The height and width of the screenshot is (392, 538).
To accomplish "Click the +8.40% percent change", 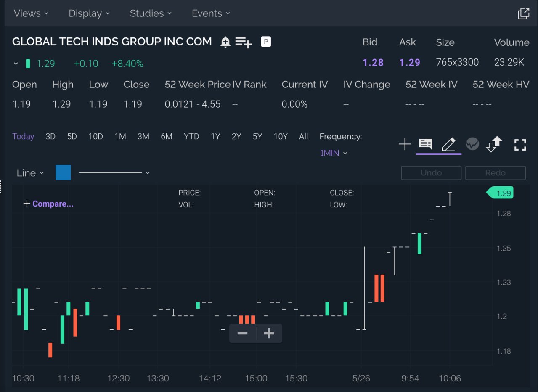I will [x=127, y=64].
